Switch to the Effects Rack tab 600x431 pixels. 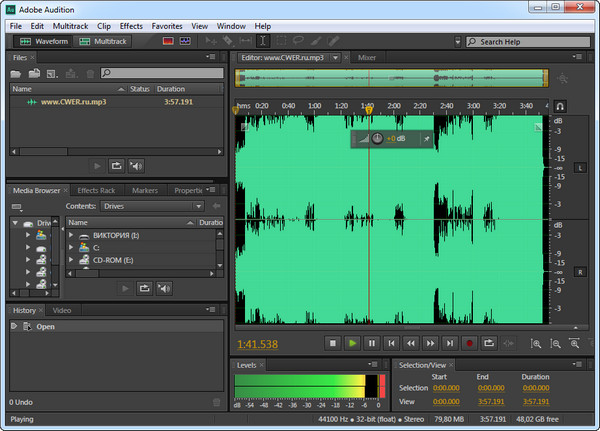pos(96,190)
